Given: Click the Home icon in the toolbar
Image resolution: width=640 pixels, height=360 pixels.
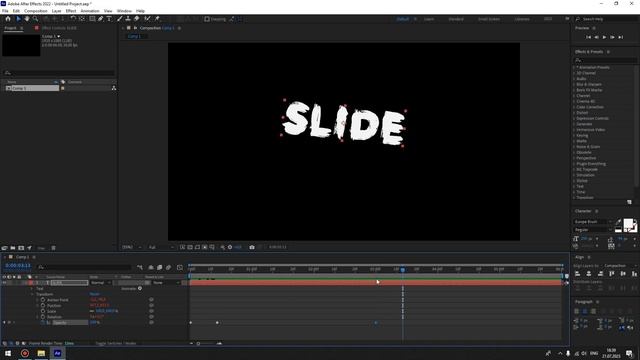Looking at the screenshot, I should point(7,19).
